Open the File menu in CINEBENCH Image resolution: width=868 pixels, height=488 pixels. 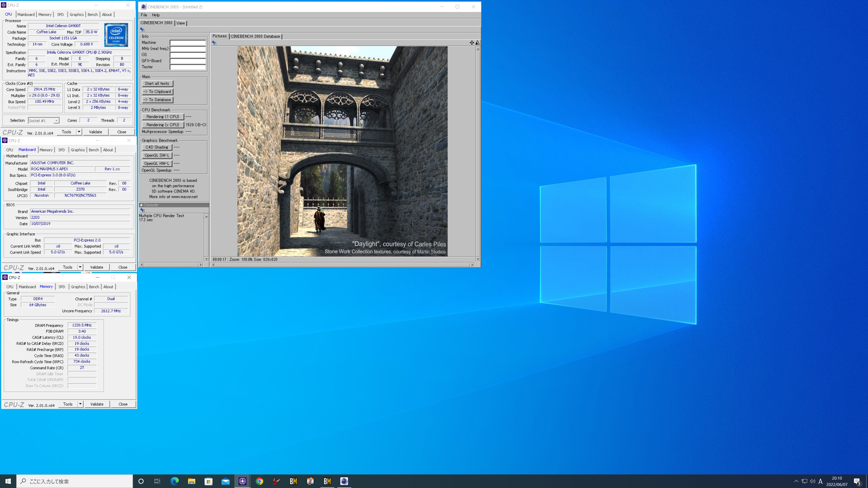tap(144, 15)
